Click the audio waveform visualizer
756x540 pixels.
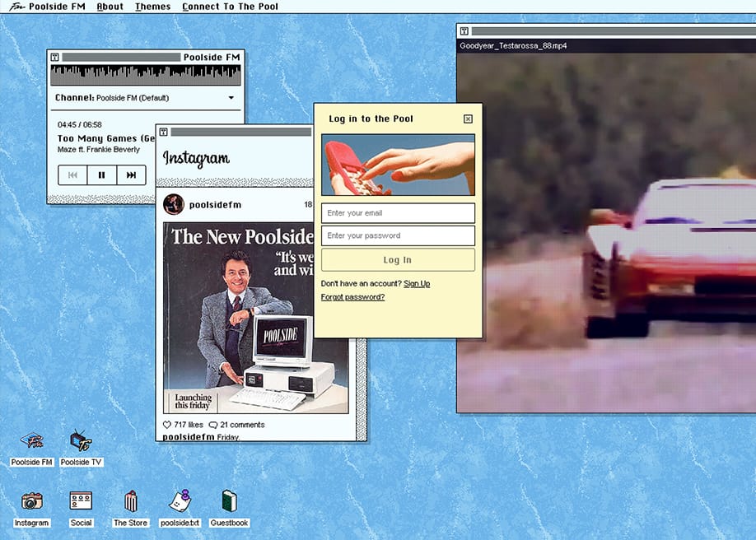click(x=146, y=75)
